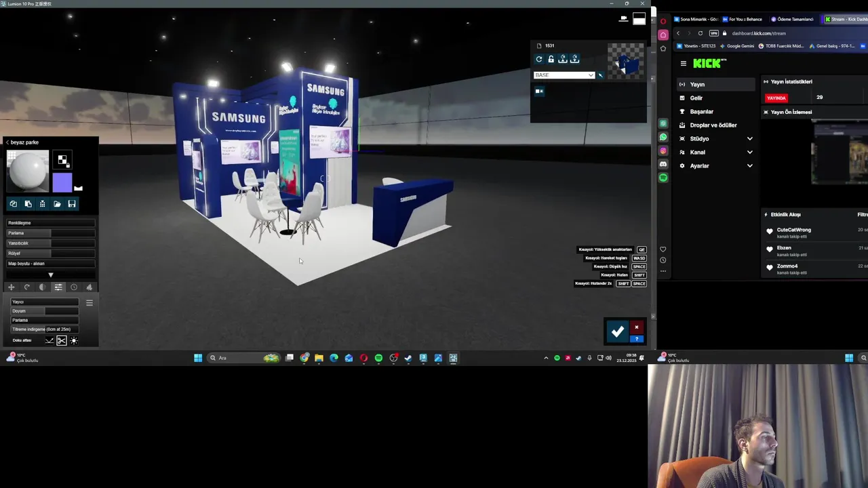
Task: Click the add variation plus icon
Action: [x=539, y=91]
